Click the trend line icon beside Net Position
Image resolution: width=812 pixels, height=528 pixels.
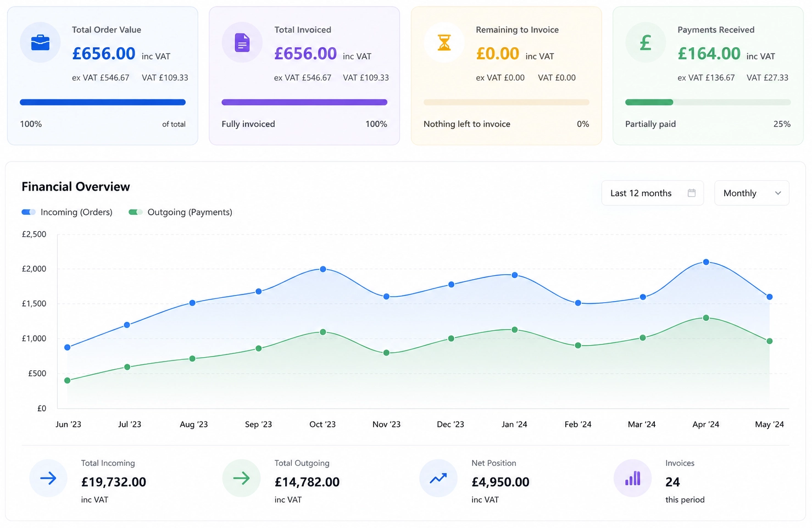pos(438,478)
